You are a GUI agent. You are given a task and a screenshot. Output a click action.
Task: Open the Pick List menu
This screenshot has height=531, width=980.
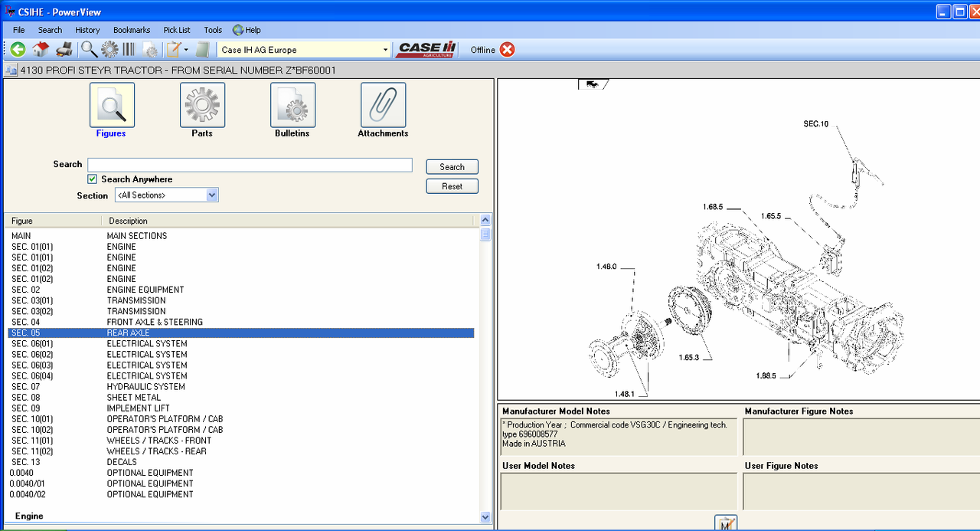point(177,30)
